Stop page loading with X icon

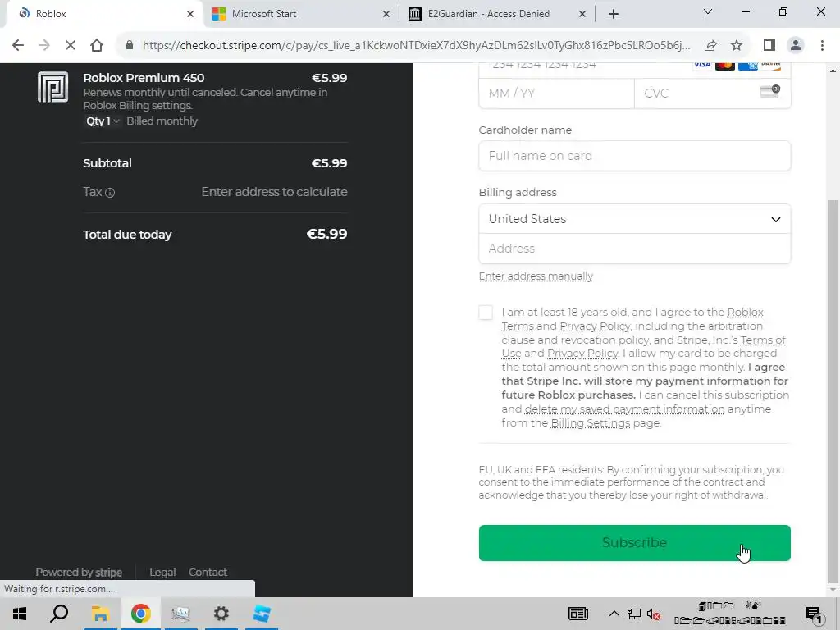click(x=71, y=46)
